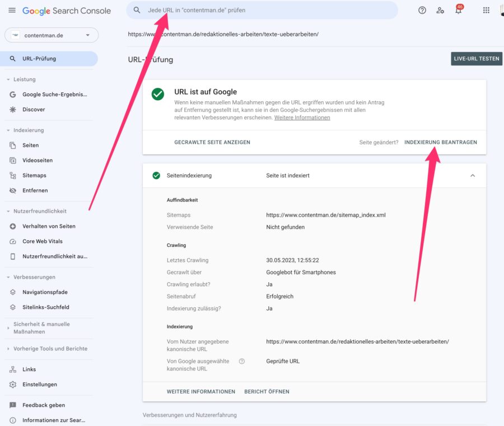Focus the URL inspection search field
The width and height of the screenshot is (504, 426).
point(262,10)
